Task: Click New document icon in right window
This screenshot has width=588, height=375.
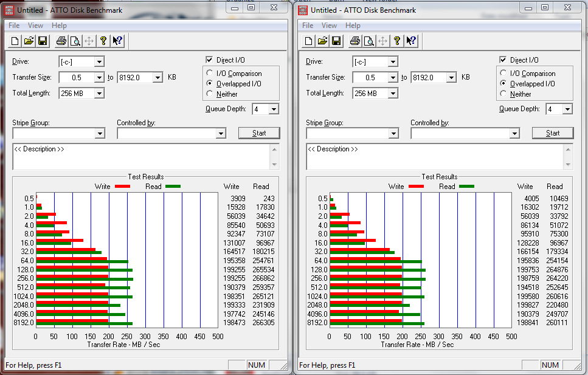Action: tap(308, 41)
